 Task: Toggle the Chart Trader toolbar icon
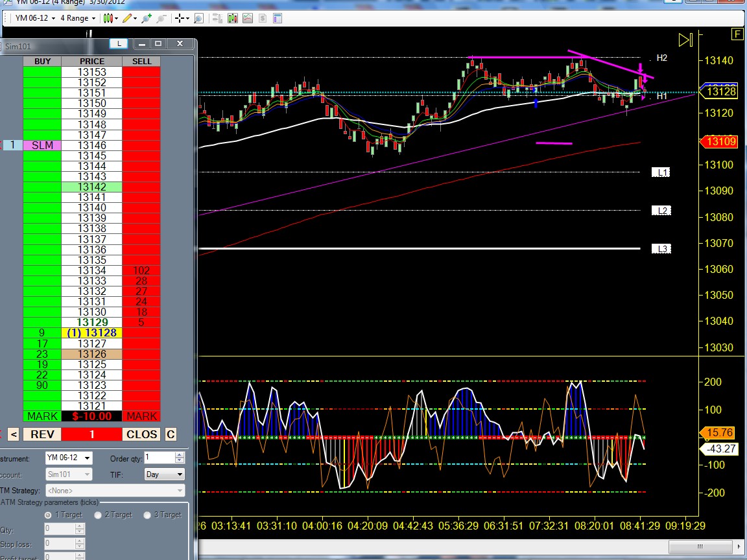(x=217, y=19)
